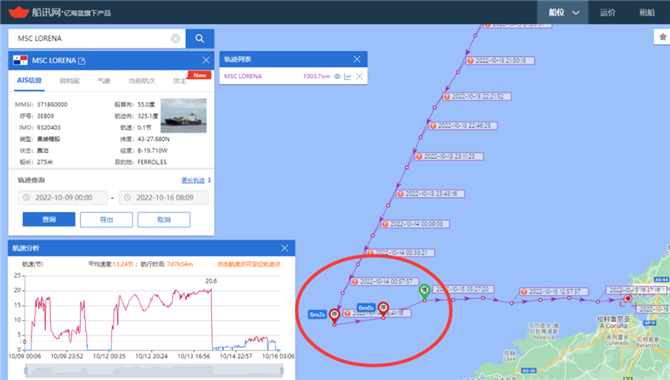Click track point label 2022-10-14 00:09:03
This screenshot has width=670, height=380.
pyautogui.click(x=415, y=224)
